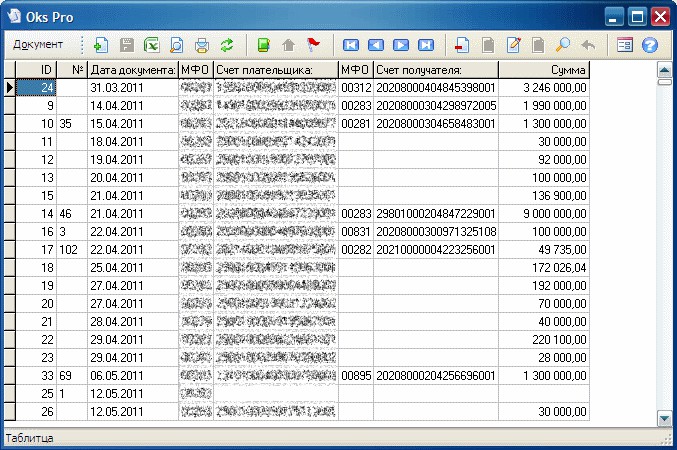Click the № column header
Viewport: 677px width, 450px height.
click(72, 70)
